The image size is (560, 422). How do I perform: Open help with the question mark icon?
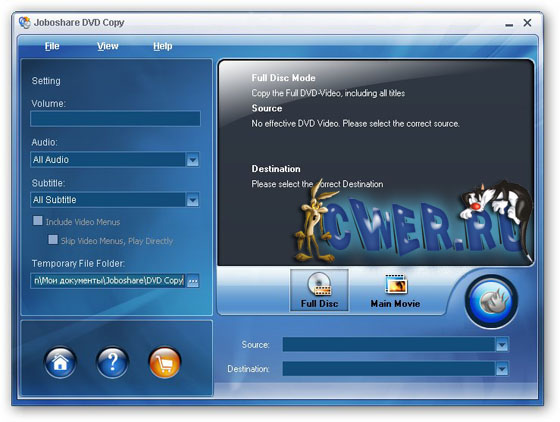(112, 363)
